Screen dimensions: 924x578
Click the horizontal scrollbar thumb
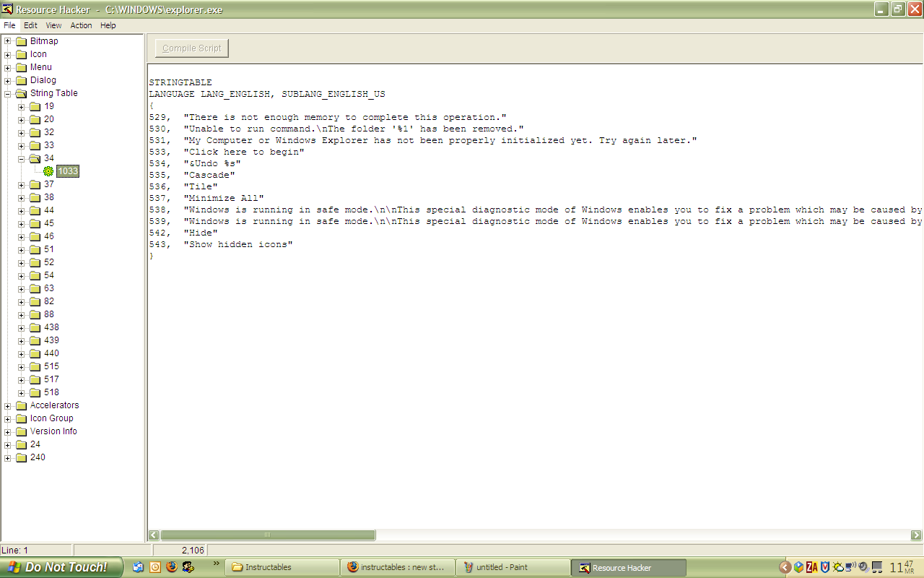(x=268, y=535)
